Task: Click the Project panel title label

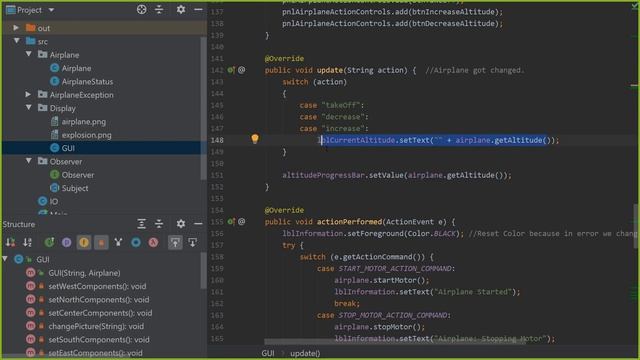Action: pos(29,10)
